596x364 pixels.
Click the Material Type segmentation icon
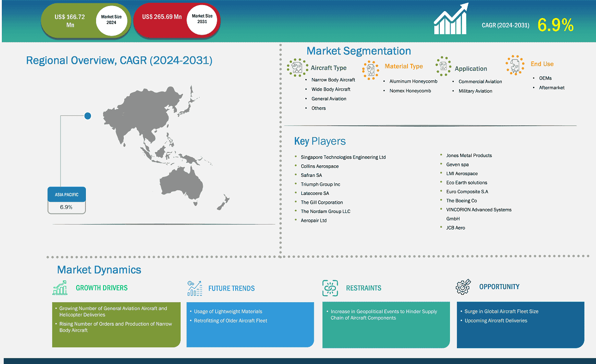[x=371, y=69]
